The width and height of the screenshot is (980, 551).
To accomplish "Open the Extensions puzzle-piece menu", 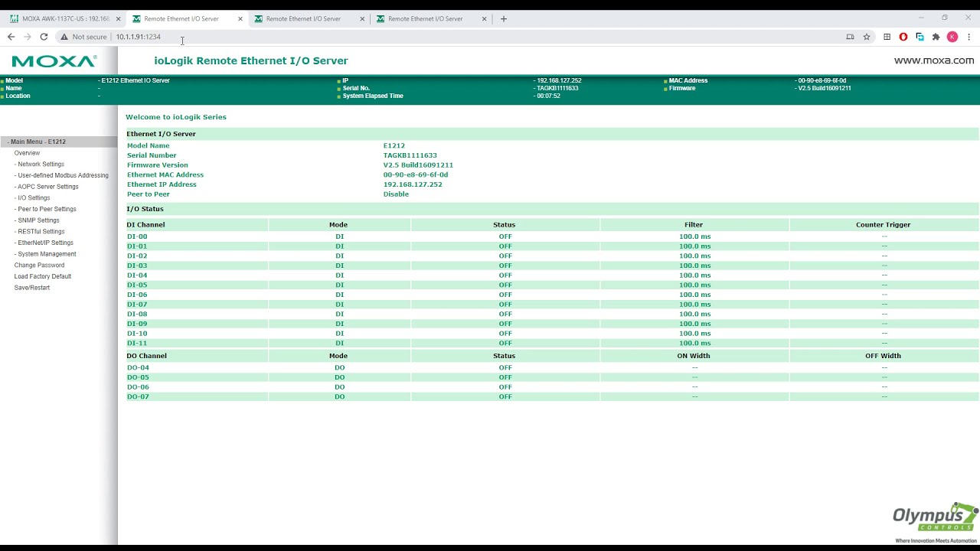I will click(936, 37).
